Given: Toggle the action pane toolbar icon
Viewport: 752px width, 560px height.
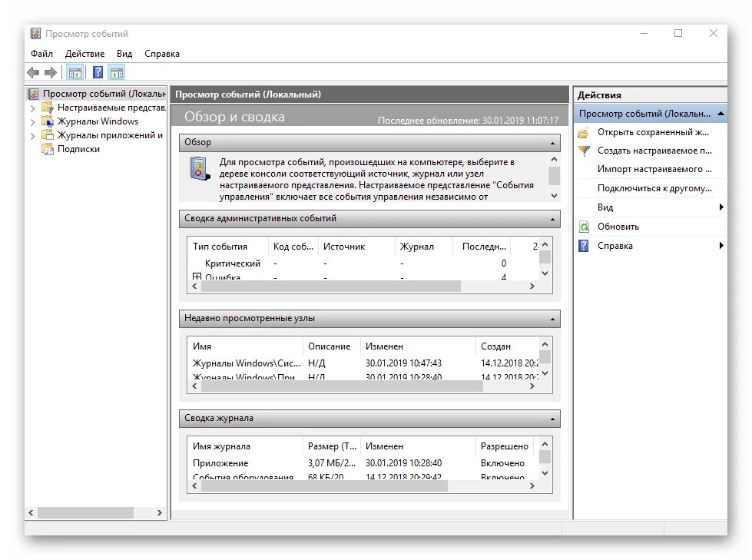Looking at the screenshot, I should pyautogui.click(x=117, y=73).
